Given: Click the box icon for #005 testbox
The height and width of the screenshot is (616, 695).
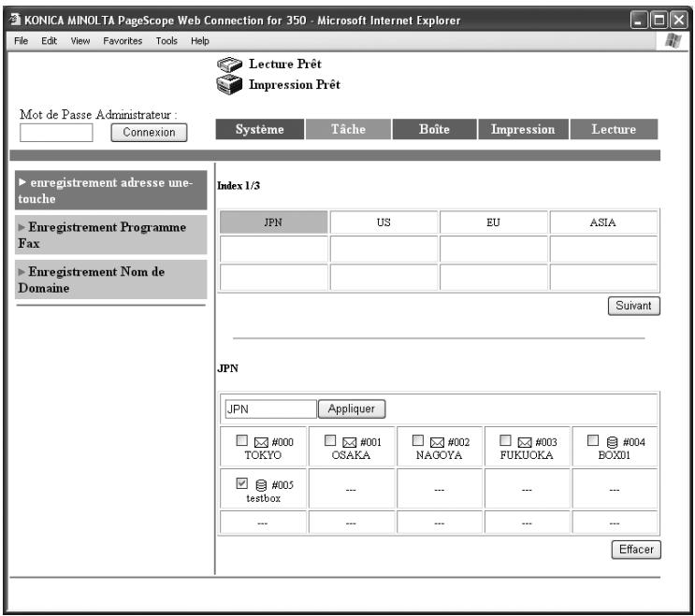Looking at the screenshot, I should 262,485.
